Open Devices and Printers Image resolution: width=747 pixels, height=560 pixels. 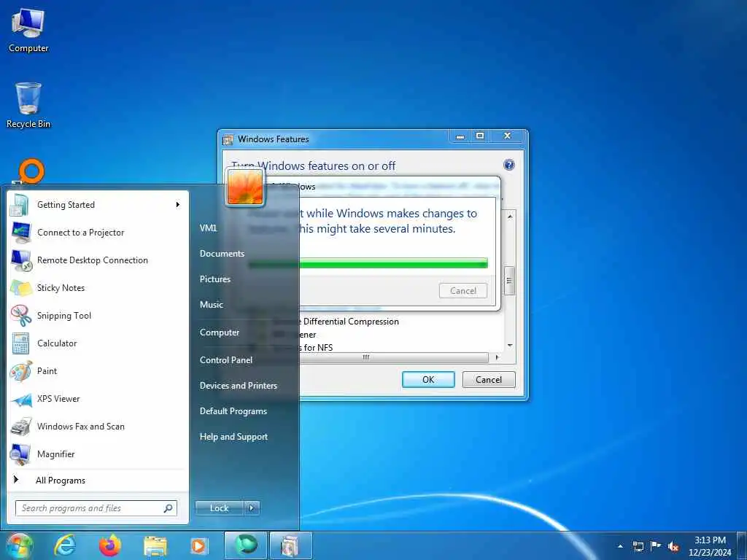tap(239, 386)
